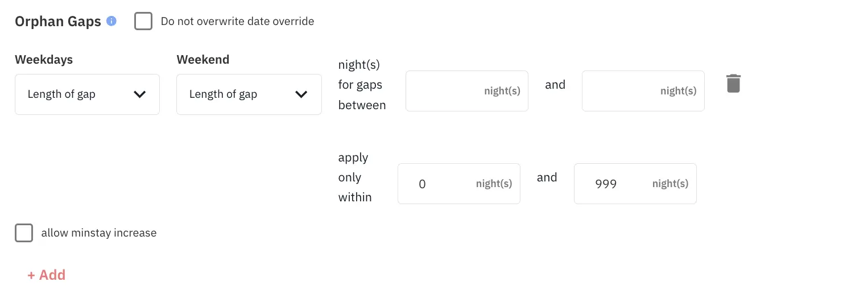The width and height of the screenshot is (868, 298).
Task: Click the apply-within field showing 0
Action: (438, 184)
